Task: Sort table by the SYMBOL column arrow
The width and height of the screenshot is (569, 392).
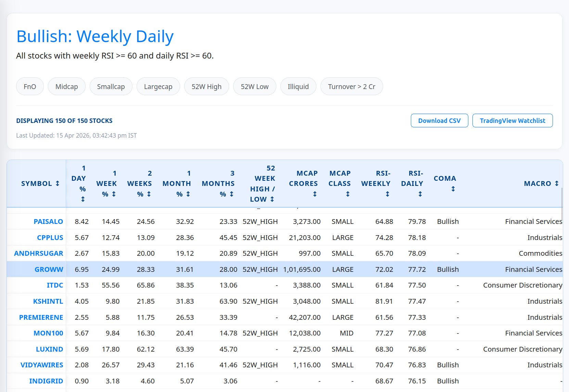Action: (x=58, y=184)
